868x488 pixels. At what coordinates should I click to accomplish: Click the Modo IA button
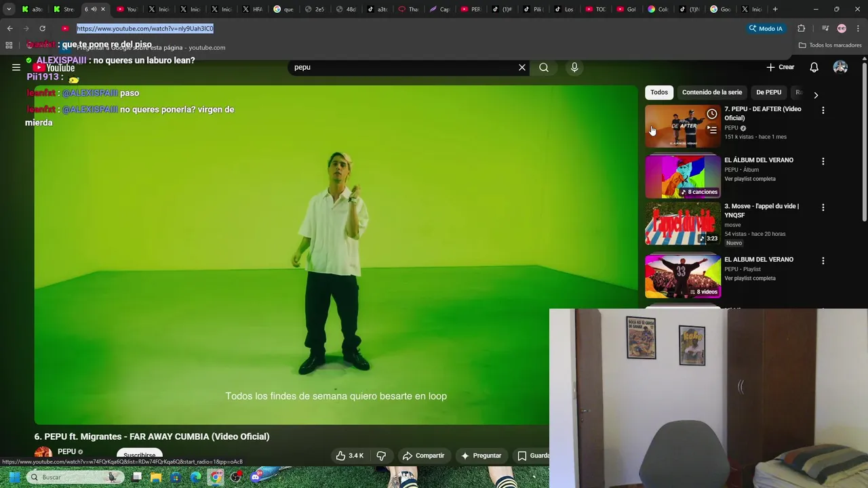point(766,28)
